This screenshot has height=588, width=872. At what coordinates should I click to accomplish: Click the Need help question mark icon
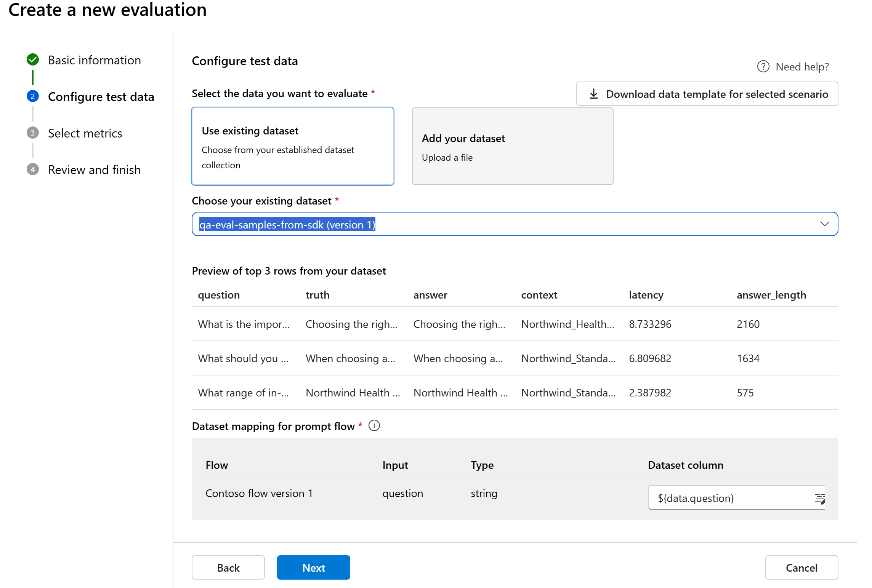pyautogui.click(x=763, y=67)
